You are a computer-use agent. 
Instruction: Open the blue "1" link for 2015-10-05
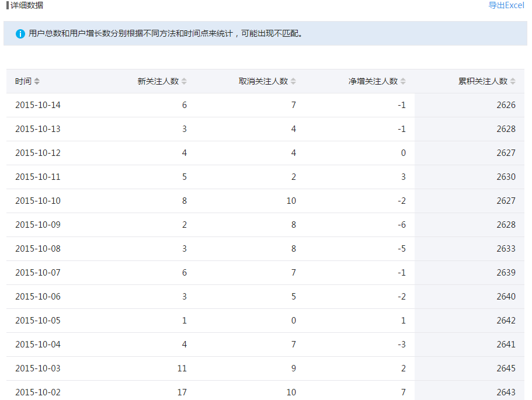(184, 320)
